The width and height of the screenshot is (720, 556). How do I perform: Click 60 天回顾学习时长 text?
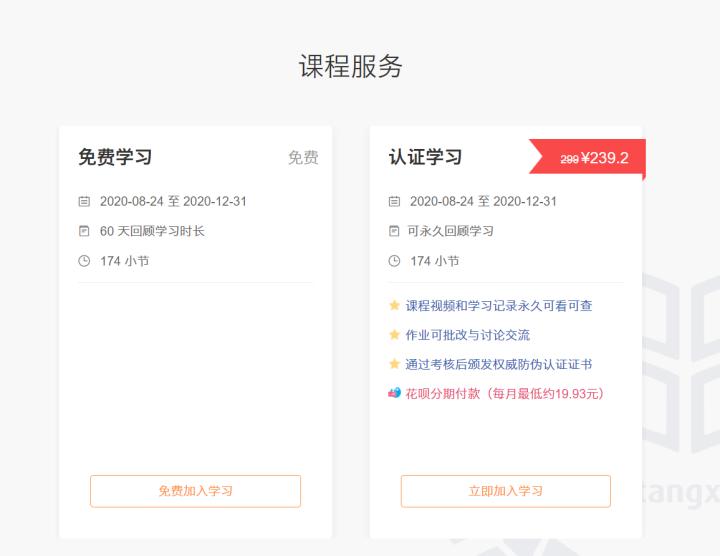pyautogui.click(x=152, y=231)
